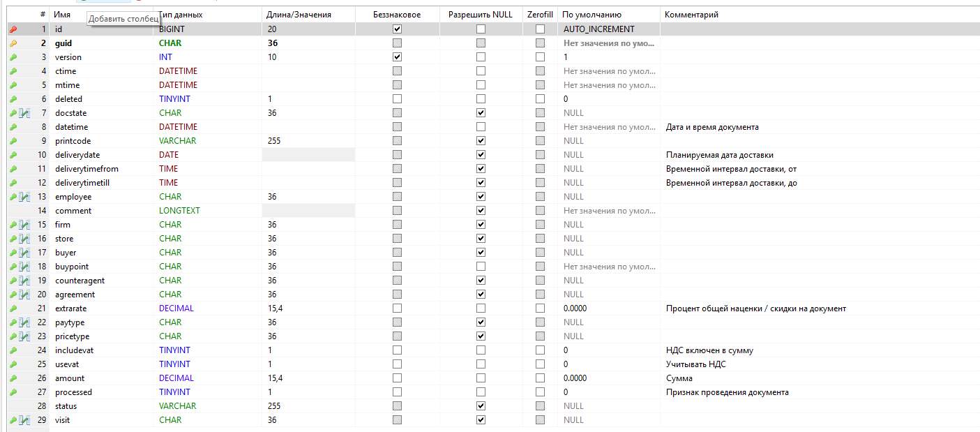980x432 pixels.
Task: Click the foreign key icon beside employee
Action: [24, 197]
